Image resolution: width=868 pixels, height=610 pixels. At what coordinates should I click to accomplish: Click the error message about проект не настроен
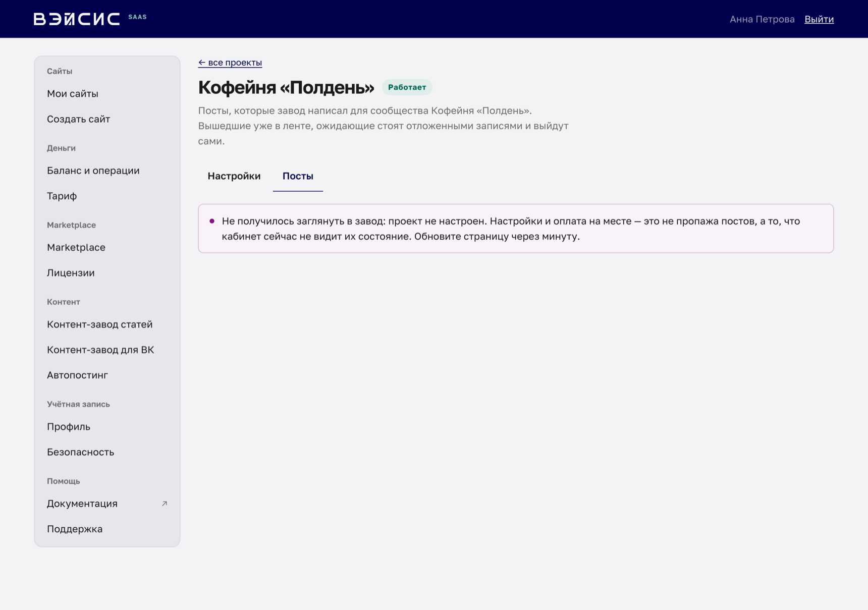pos(516,229)
